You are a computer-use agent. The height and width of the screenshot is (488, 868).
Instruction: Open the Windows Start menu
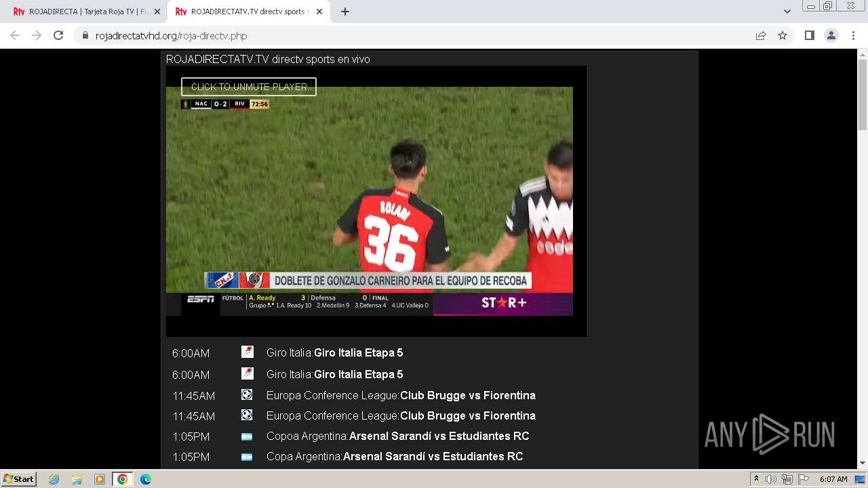pos(19,479)
